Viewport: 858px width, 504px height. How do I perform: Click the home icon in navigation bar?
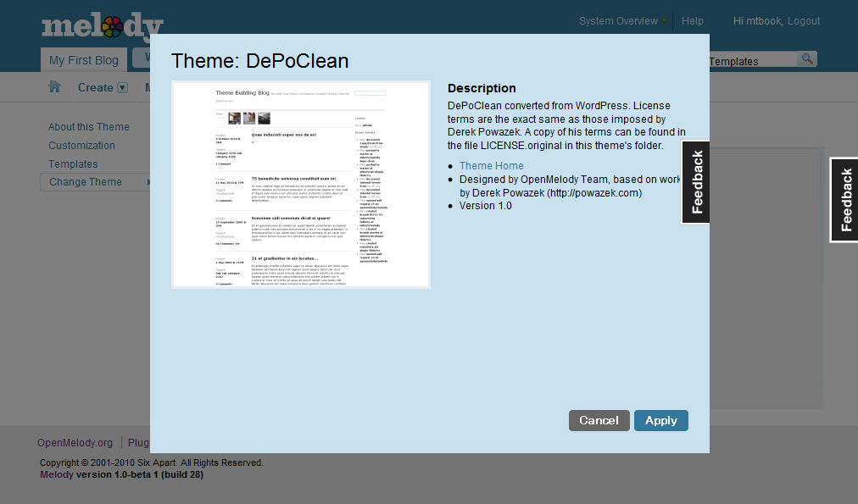pos(55,87)
